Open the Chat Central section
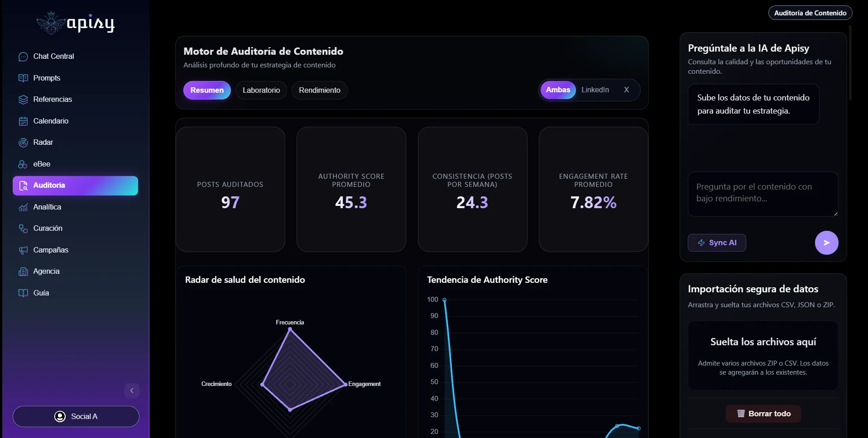868x438 pixels. pos(75,57)
